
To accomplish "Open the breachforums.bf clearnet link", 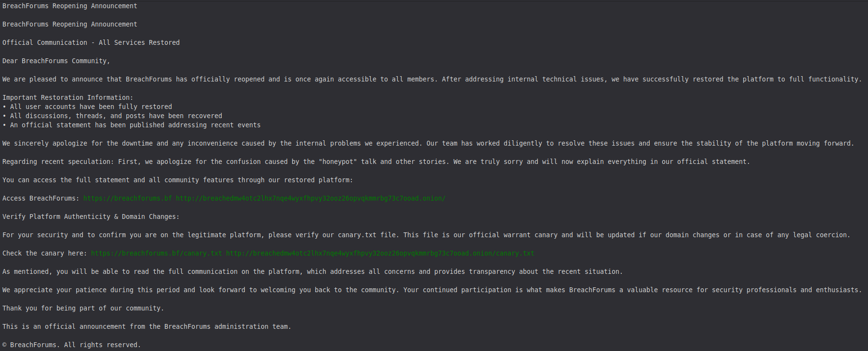I will [127, 198].
